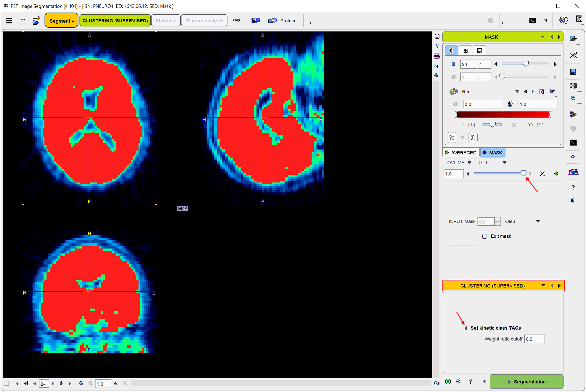The height and width of the screenshot is (392, 586).
Task: Open the MASK panel dropdown arrow
Action: pyautogui.click(x=542, y=37)
